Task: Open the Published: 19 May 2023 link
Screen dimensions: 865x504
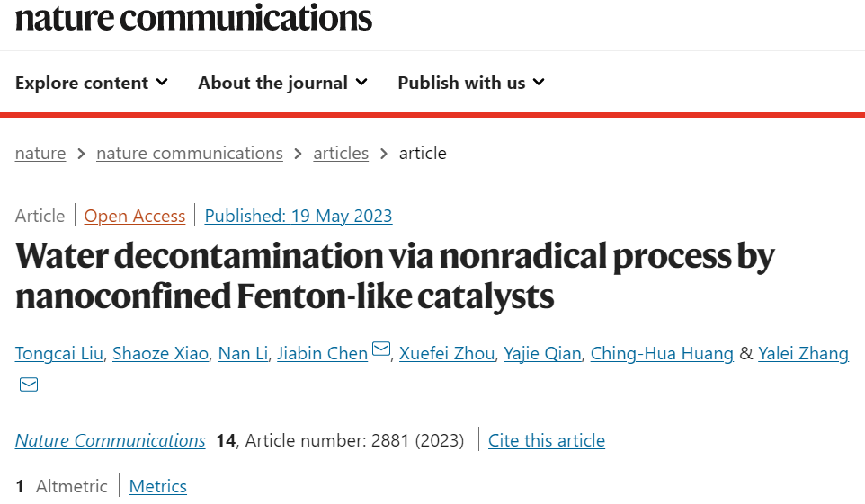Action: point(299,216)
